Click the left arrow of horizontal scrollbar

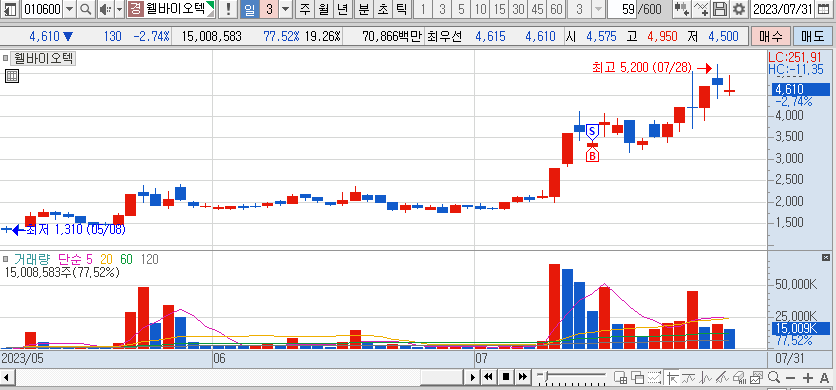coord(7,378)
